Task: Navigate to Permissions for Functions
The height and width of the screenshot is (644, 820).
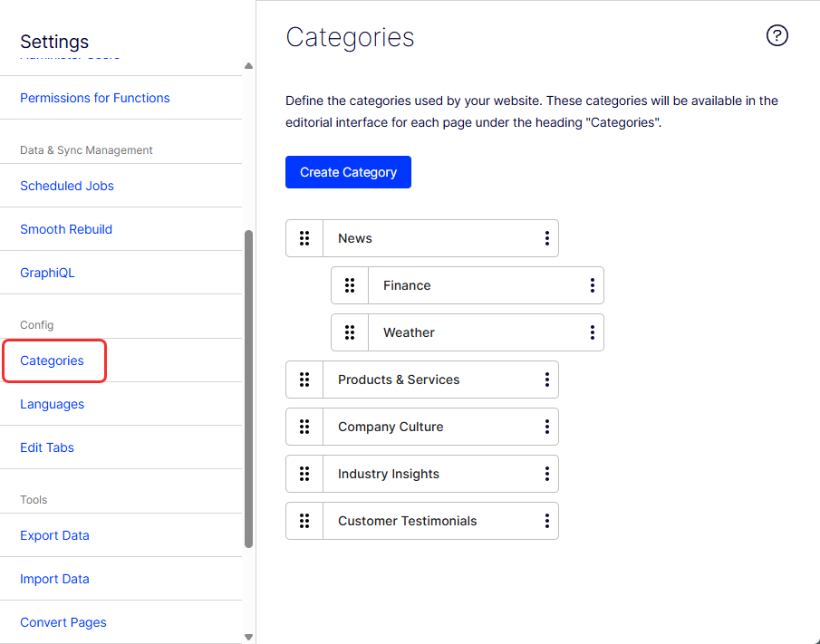Action: [94, 98]
